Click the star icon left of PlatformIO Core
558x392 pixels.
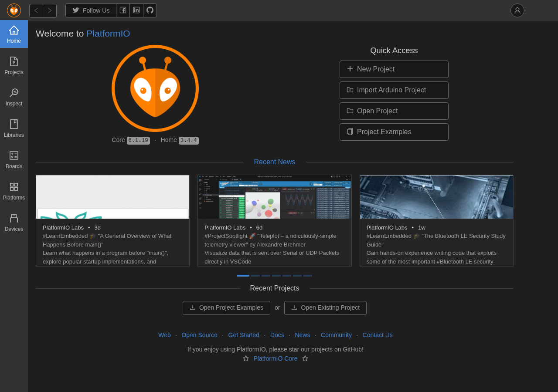pos(246,358)
